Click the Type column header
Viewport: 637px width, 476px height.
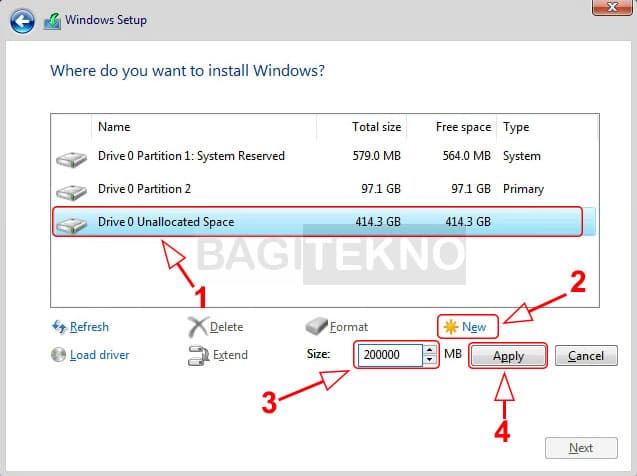pyautogui.click(x=547, y=127)
